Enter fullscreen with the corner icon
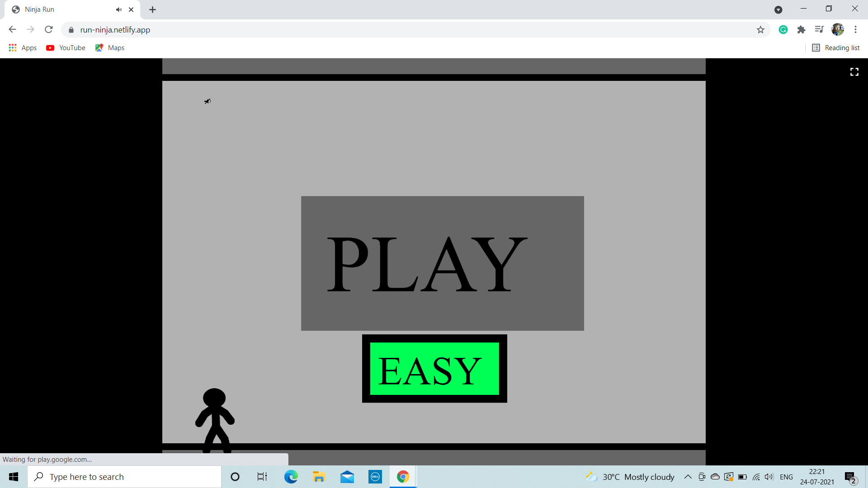The width and height of the screenshot is (868, 488). click(854, 72)
